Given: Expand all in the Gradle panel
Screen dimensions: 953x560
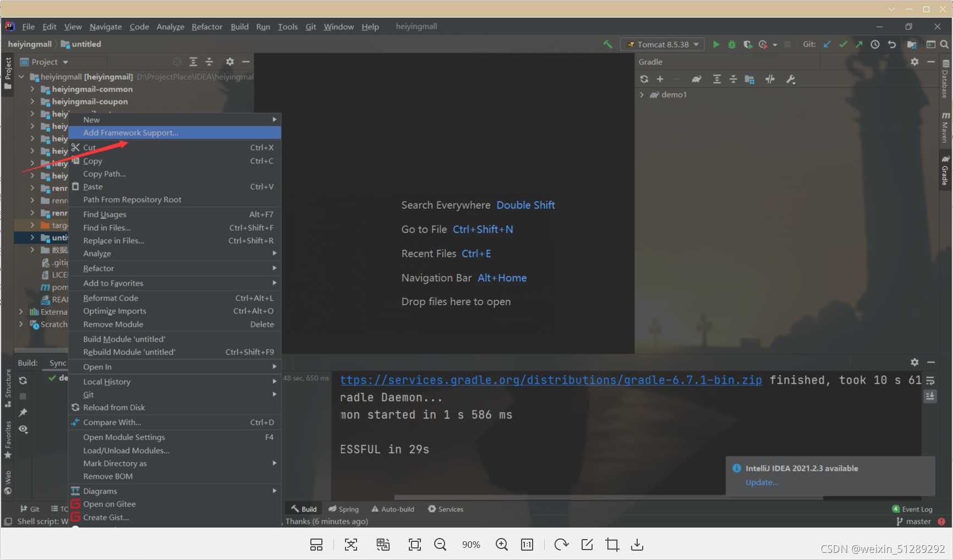Looking at the screenshot, I should [x=716, y=79].
